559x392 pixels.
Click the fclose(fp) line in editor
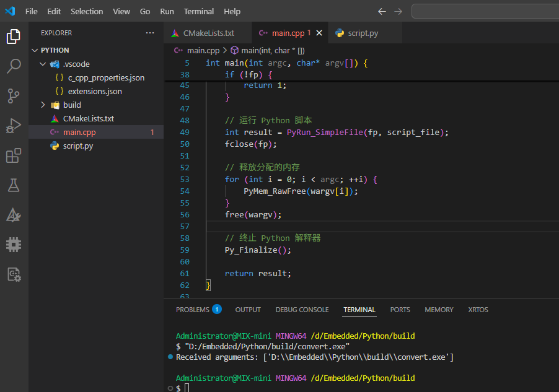(x=250, y=144)
